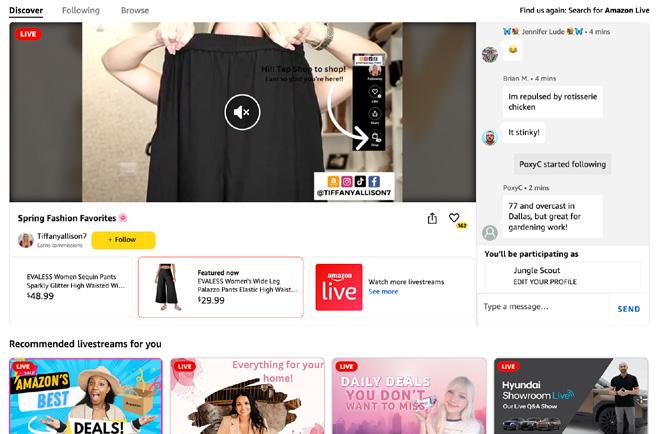Open the Everything for your home livestream
This screenshot has width=663, height=434.
click(247, 396)
